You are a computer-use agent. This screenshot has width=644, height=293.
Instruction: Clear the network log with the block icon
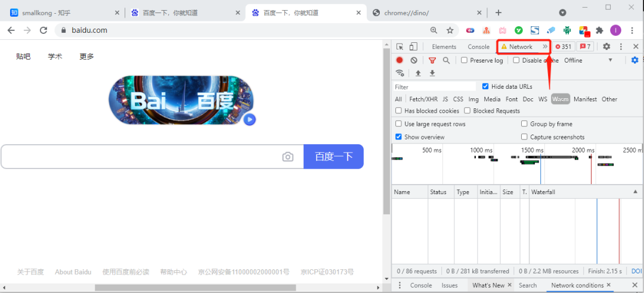(414, 60)
